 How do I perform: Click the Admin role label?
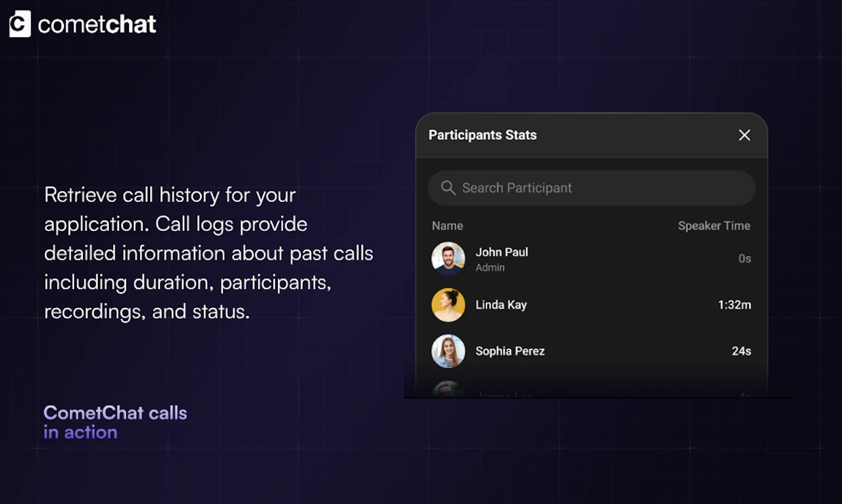coord(490,267)
